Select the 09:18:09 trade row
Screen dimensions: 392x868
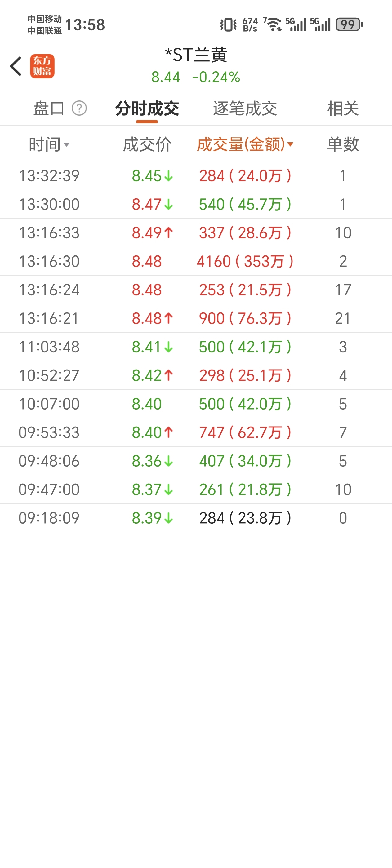[x=196, y=518]
